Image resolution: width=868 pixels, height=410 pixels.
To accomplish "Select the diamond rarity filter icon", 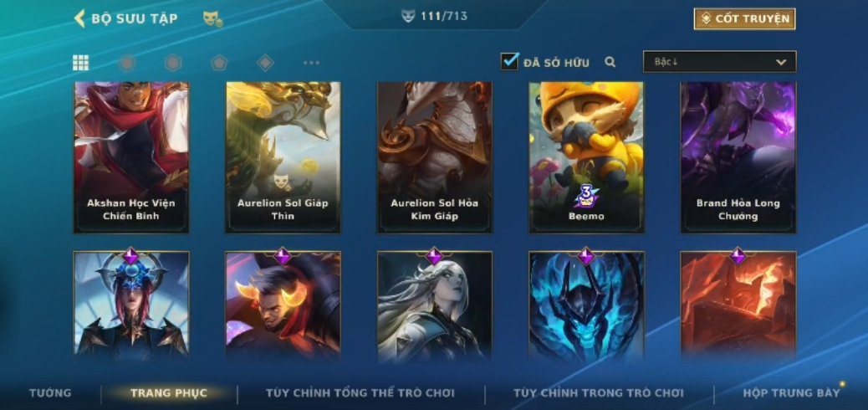I will pos(265,63).
